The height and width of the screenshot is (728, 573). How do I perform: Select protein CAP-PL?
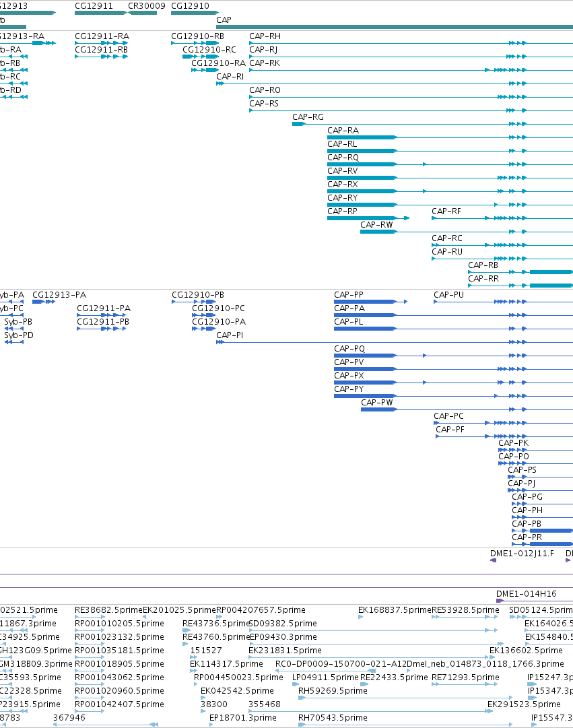click(348, 322)
